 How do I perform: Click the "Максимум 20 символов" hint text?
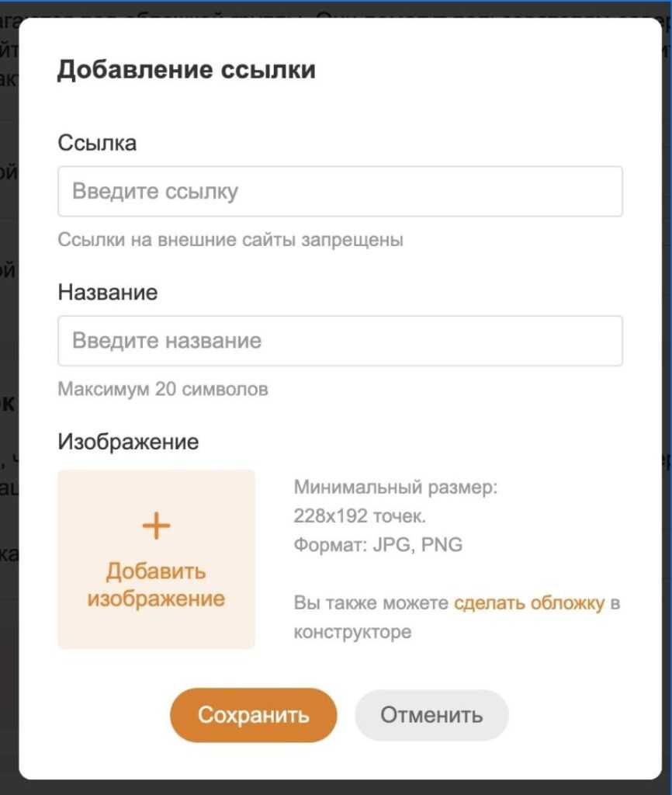[163, 388]
